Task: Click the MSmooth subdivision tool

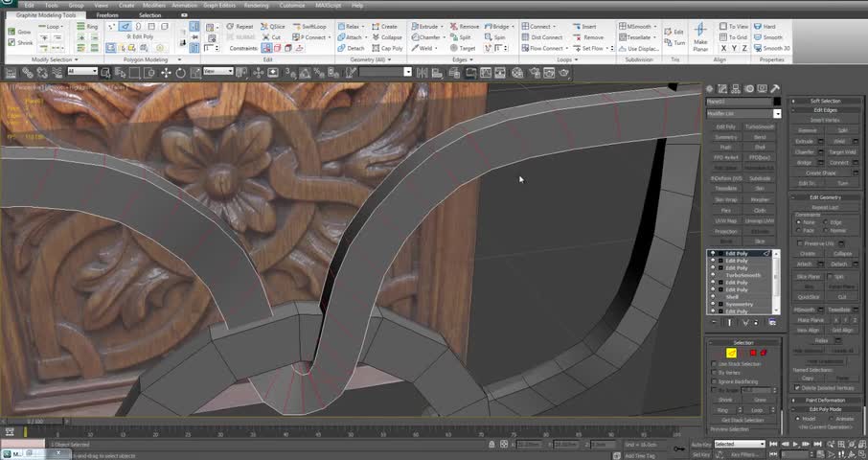Action: [x=635, y=27]
